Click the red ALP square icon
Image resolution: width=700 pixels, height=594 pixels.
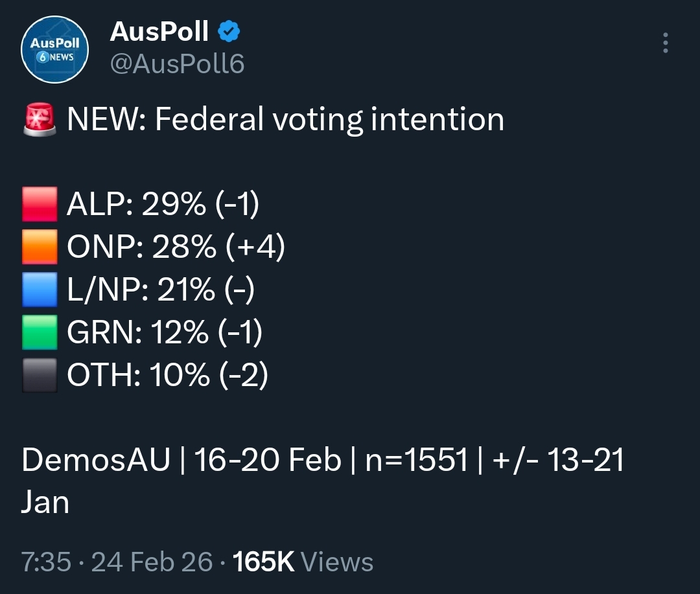click(40, 205)
